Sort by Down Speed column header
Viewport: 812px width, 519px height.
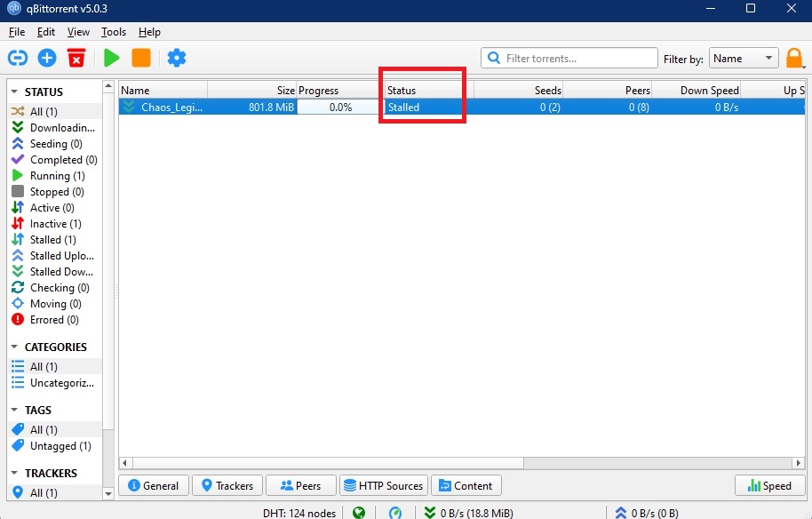click(696, 90)
